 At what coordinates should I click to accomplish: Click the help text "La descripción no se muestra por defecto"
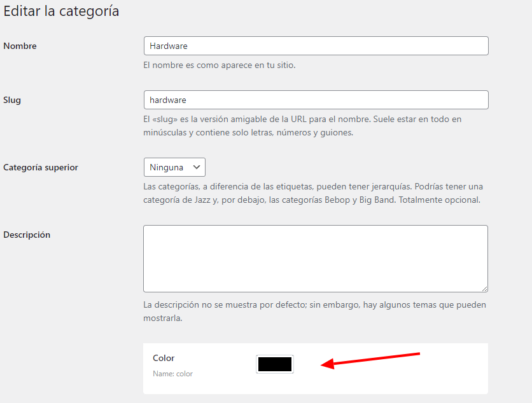tap(314, 311)
